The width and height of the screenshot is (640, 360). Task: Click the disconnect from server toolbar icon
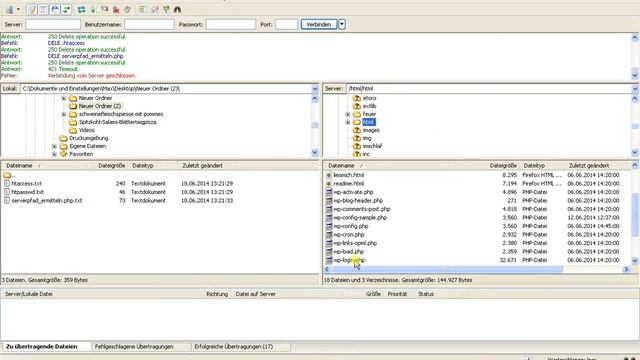click(116, 9)
